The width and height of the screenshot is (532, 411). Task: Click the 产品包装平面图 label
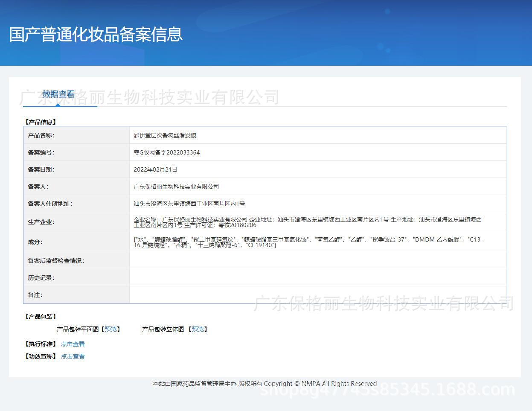[78, 329]
